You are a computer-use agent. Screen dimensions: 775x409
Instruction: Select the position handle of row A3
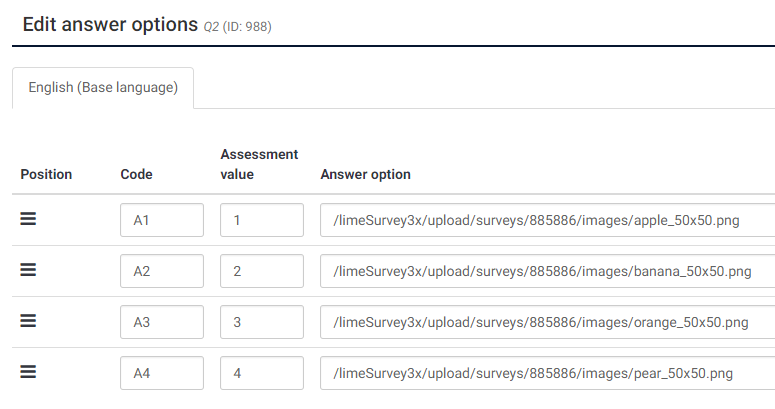pyautogui.click(x=29, y=321)
